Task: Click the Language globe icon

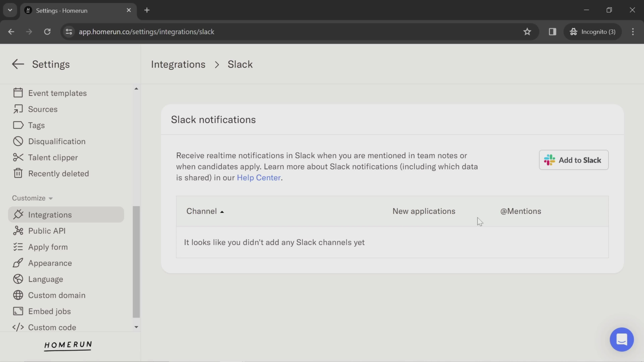Action: tap(18, 279)
